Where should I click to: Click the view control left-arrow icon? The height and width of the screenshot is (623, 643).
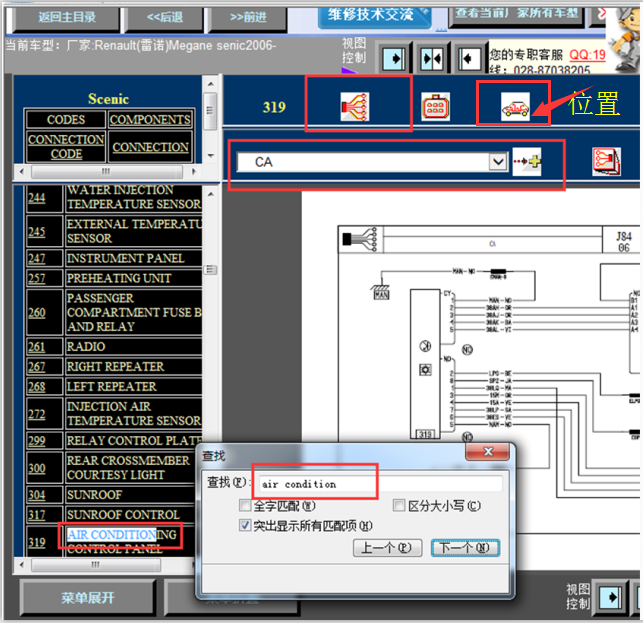(469, 59)
